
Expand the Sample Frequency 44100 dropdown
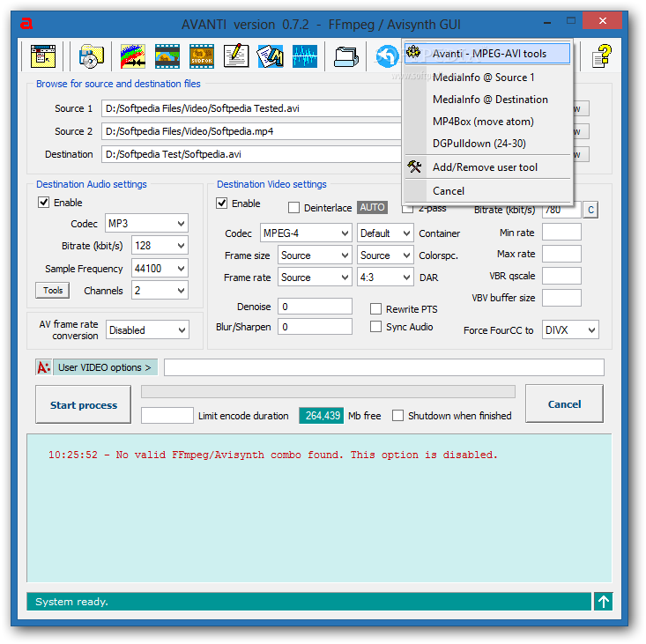pos(160,269)
